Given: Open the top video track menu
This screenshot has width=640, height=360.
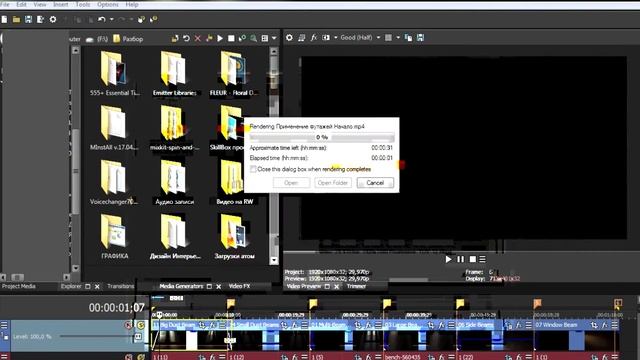Looking at the screenshot, I should click(x=4, y=325).
